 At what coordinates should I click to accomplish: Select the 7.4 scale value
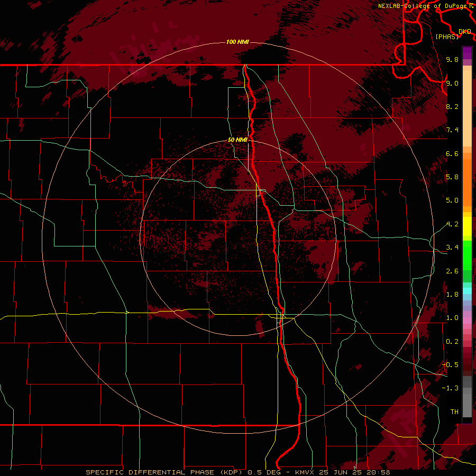pos(452,130)
